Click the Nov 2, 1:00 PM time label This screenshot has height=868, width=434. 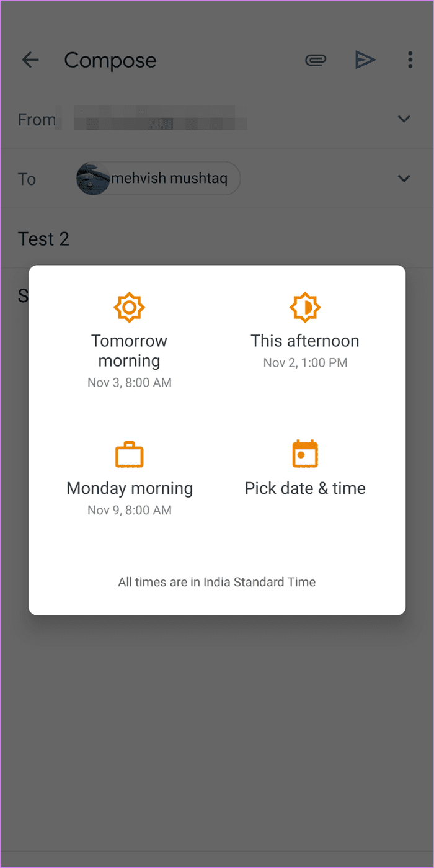pos(305,363)
